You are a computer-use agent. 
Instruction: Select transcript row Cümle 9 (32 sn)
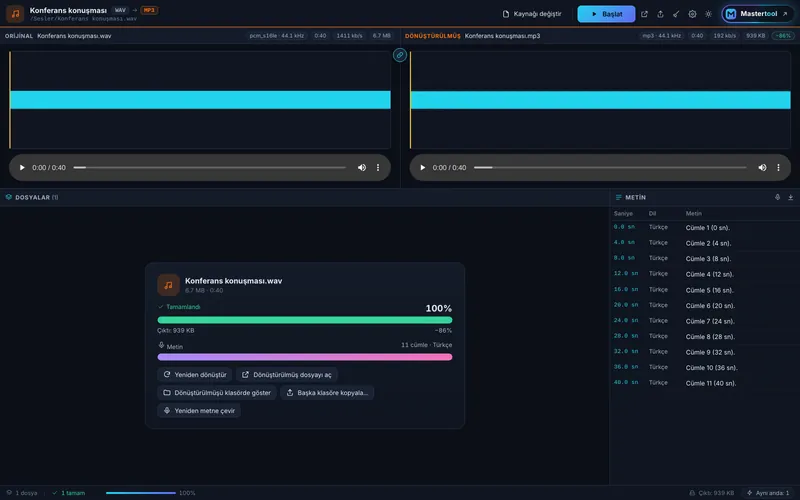(x=705, y=352)
